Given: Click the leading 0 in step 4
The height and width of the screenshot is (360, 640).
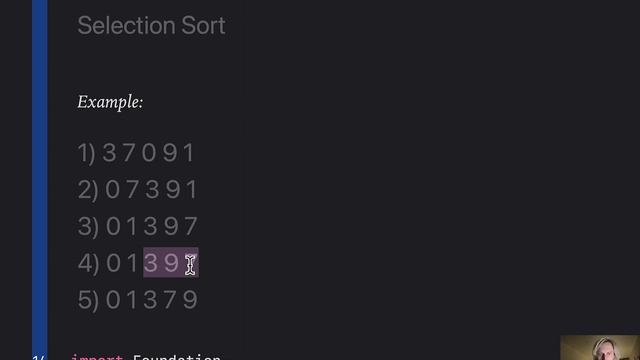Looking at the screenshot, I should [x=113, y=263].
